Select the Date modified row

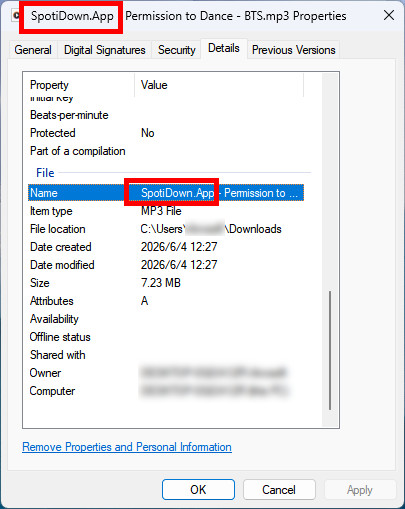(166, 265)
